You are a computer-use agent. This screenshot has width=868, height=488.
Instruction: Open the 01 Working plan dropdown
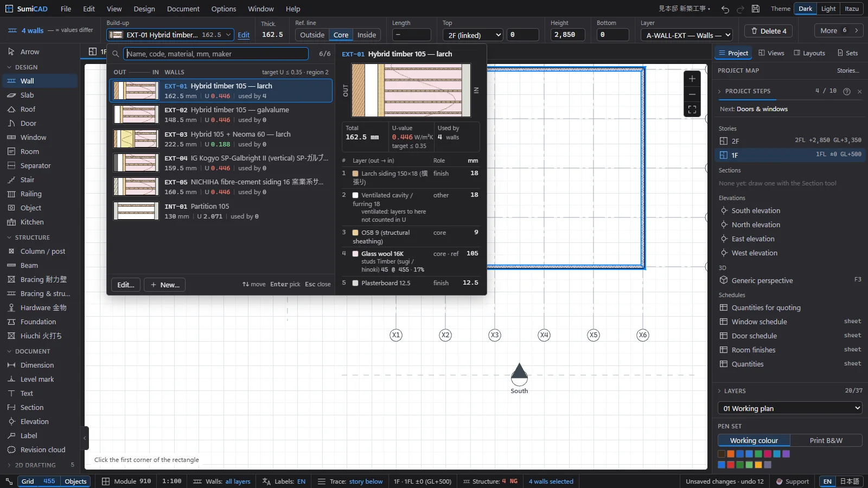[790, 408]
